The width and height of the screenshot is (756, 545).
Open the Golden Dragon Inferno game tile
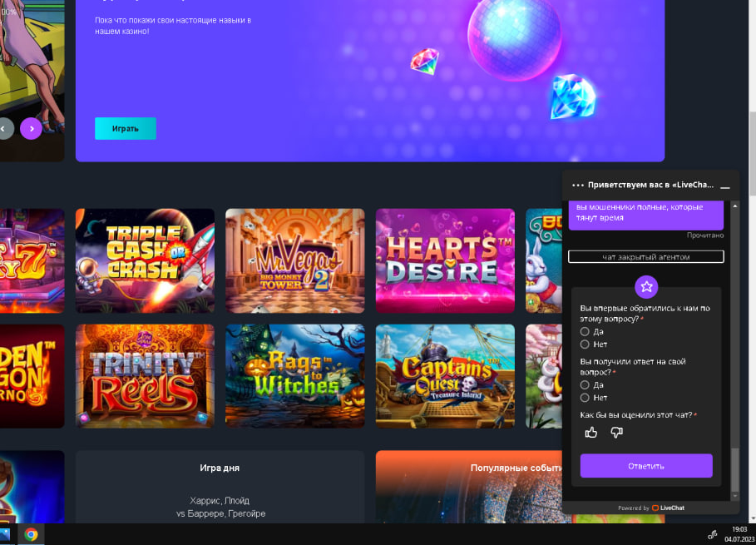click(x=32, y=376)
